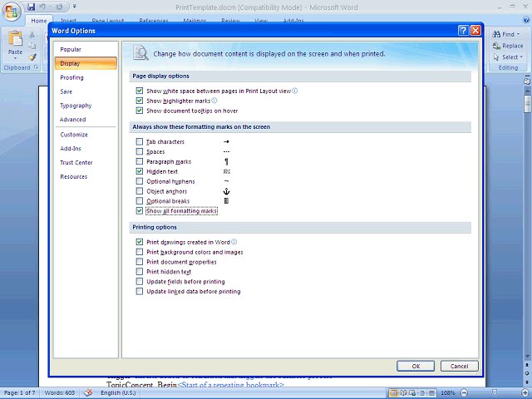The width and height of the screenshot is (532, 399).
Task: Click OK to apply Word Options
Action: point(416,366)
